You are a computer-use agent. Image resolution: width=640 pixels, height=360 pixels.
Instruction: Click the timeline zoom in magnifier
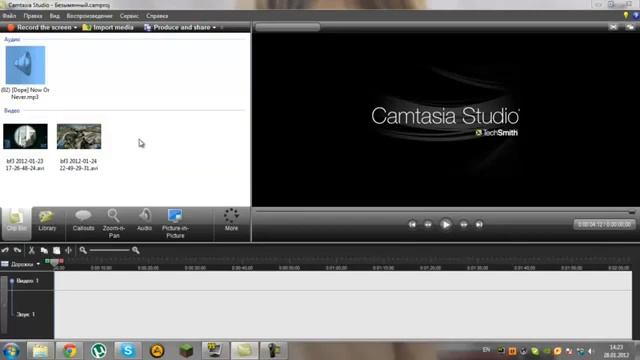[136, 250]
